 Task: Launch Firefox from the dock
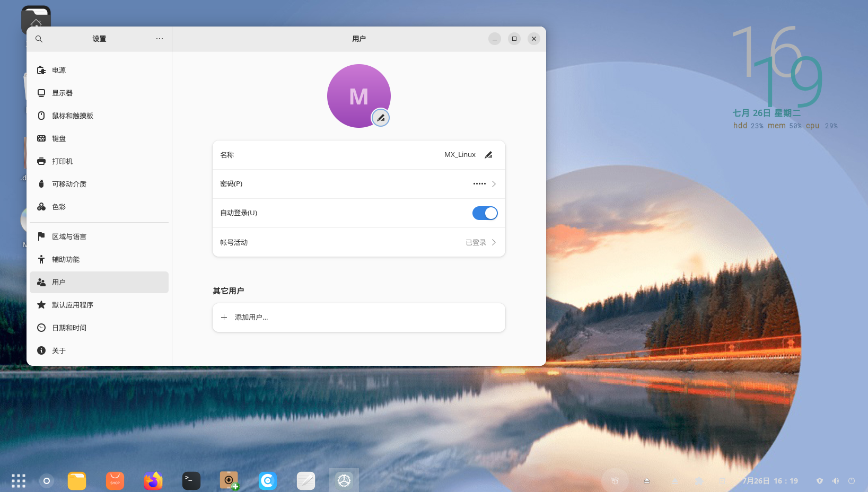[x=153, y=481]
